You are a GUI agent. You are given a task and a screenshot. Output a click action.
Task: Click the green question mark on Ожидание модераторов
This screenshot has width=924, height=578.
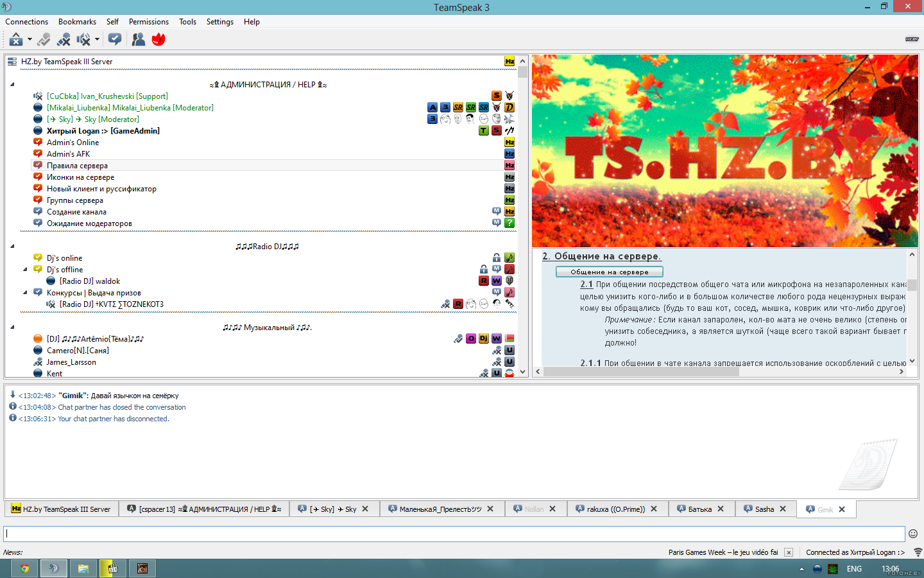[509, 223]
